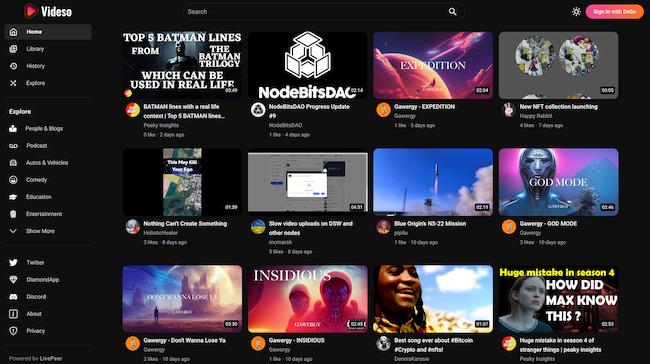The height and width of the screenshot is (364, 650).
Task: Open Podcast category icon
Action: click(x=13, y=146)
